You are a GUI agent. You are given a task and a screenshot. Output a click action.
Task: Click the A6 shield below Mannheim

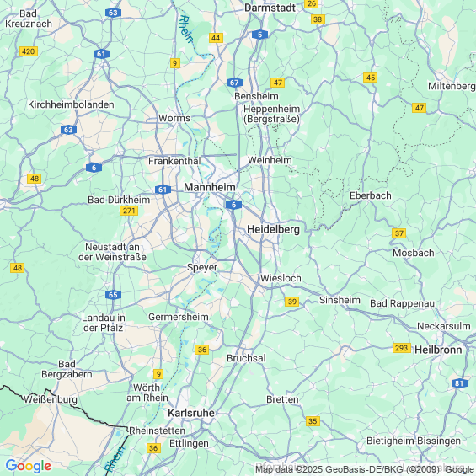(233, 205)
